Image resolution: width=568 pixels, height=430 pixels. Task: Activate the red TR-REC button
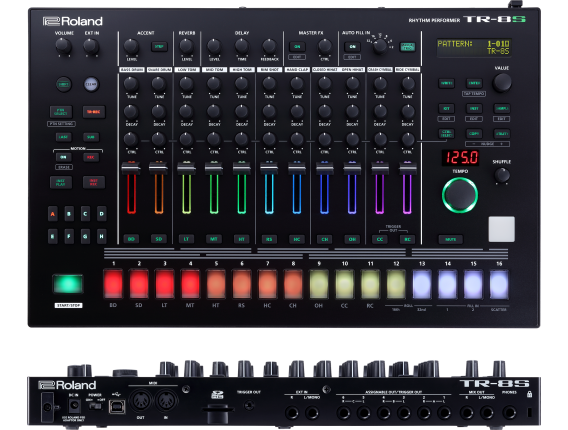pos(93,112)
